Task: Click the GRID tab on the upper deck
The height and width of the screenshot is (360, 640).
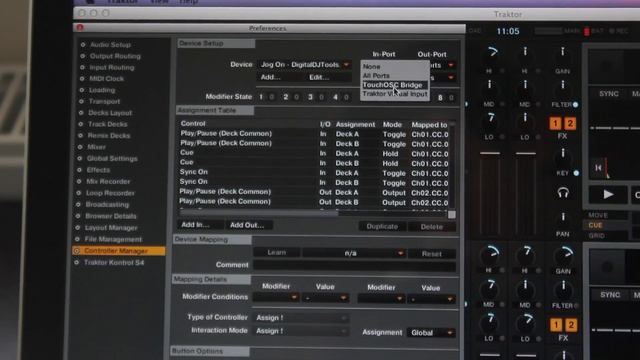Action: tap(597, 236)
